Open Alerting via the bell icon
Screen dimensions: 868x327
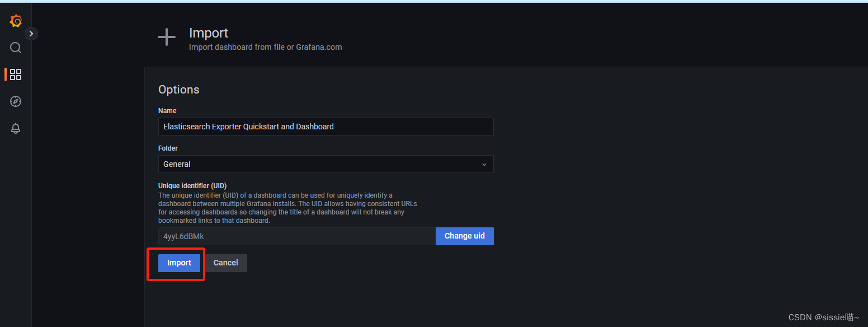[x=15, y=128]
